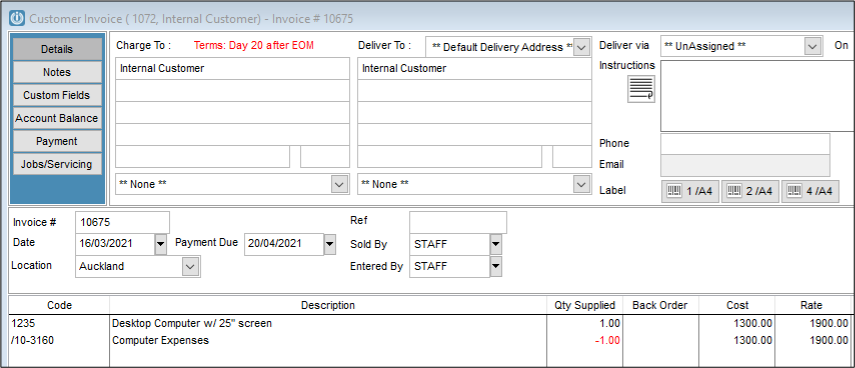Click the Back Order column header
This screenshot has width=855, height=368.
click(x=660, y=305)
